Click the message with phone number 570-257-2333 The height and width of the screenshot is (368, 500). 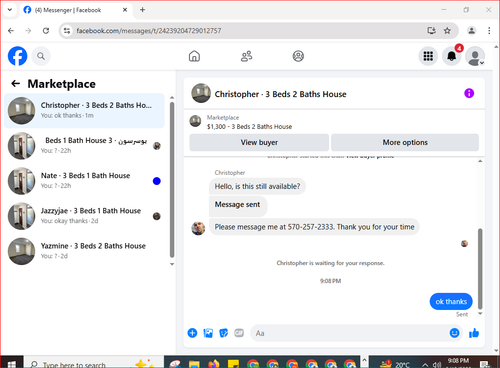(x=314, y=227)
